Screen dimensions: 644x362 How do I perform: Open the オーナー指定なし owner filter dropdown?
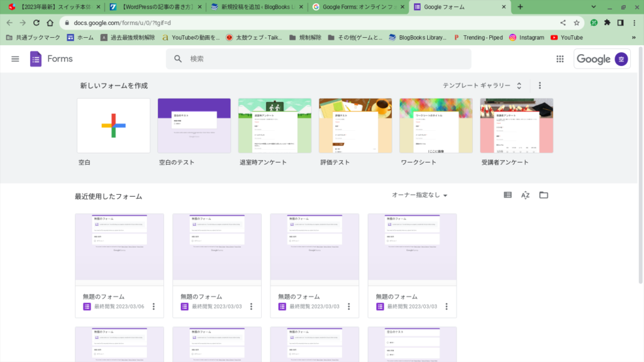pyautogui.click(x=419, y=195)
